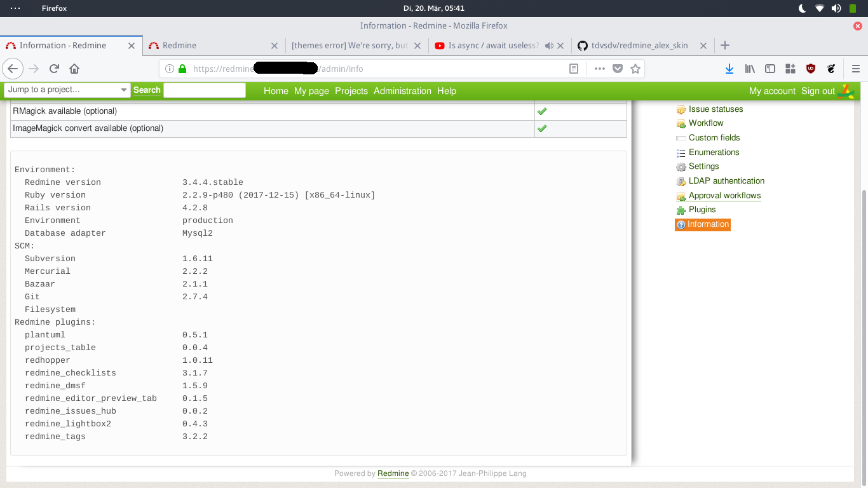Open My account link

point(772,91)
